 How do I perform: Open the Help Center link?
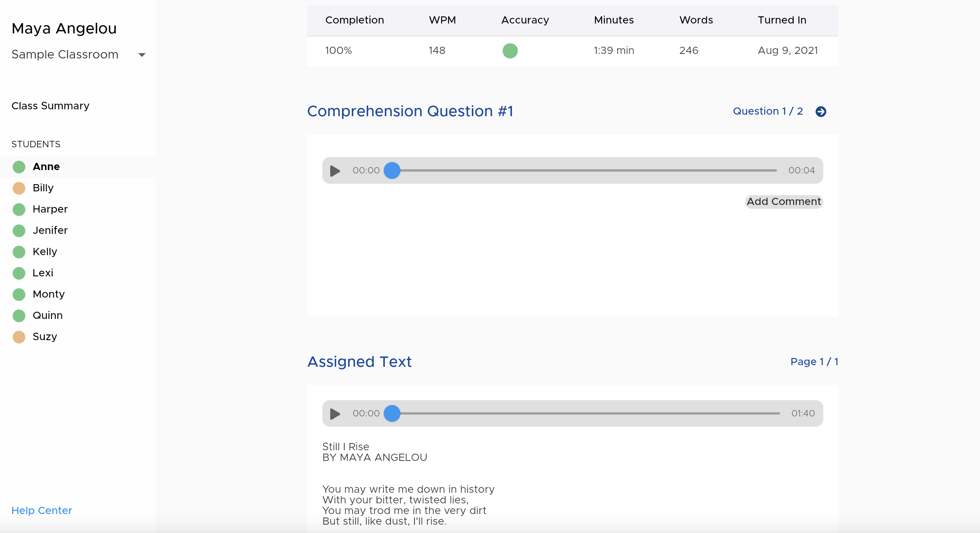pos(42,510)
